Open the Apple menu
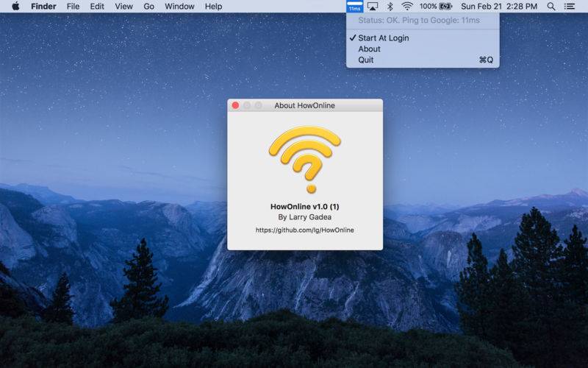Screen dimensions: 588x368 (15, 7)
